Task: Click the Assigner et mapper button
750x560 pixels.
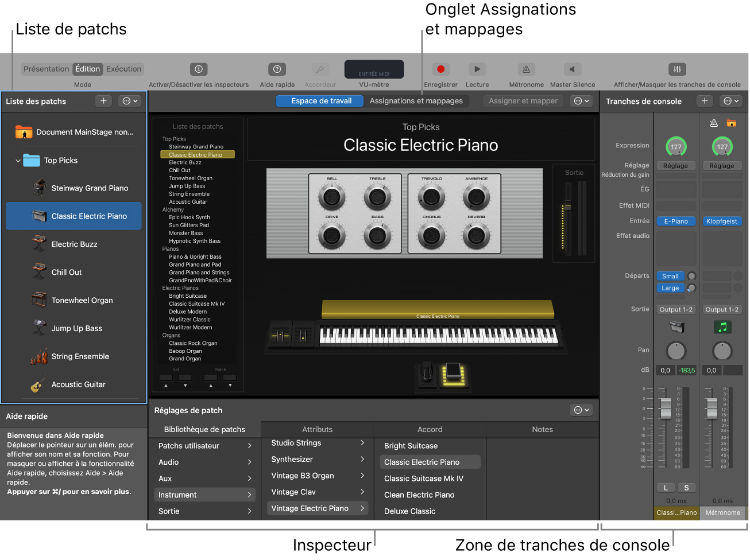Action: 523,101
